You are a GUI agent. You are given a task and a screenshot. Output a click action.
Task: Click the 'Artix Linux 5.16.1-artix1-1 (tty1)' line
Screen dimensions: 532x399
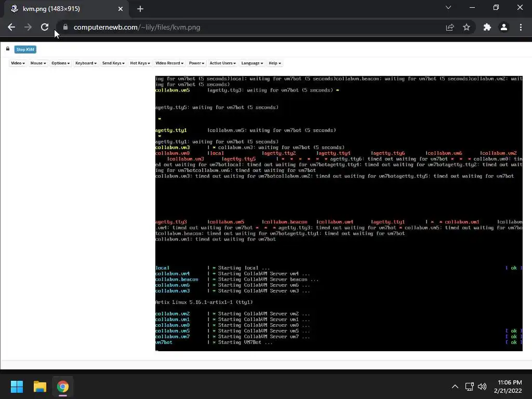(x=204, y=302)
